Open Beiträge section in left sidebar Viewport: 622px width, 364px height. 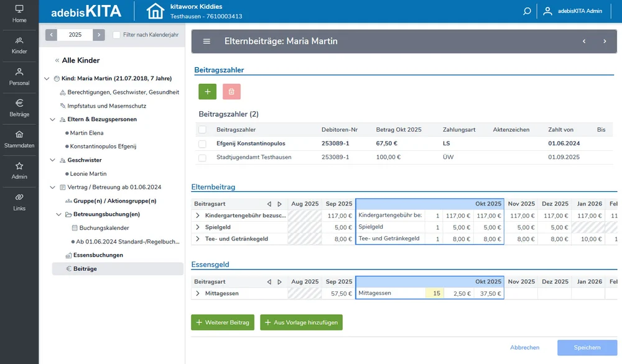[19, 108]
